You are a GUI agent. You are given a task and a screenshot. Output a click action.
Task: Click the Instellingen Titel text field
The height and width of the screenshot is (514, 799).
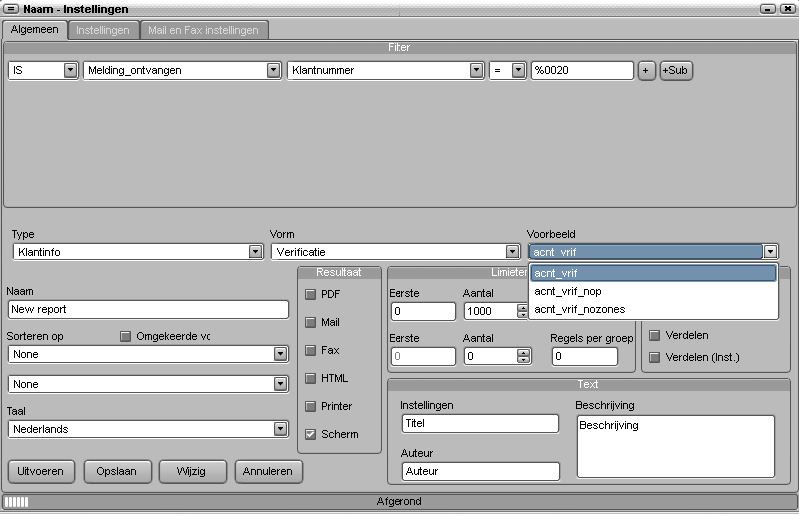[x=480, y=423]
